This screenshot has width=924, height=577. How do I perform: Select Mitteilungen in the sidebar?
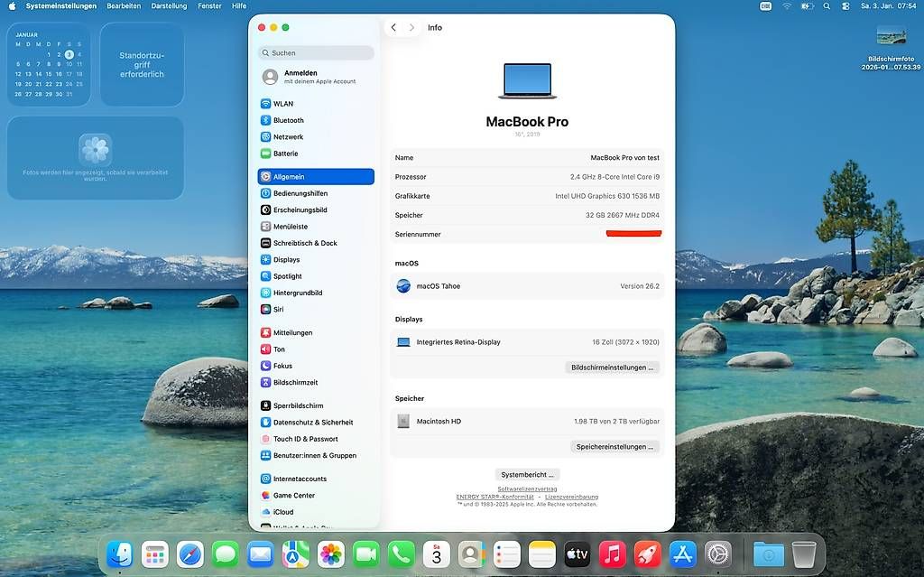click(316, 333)
